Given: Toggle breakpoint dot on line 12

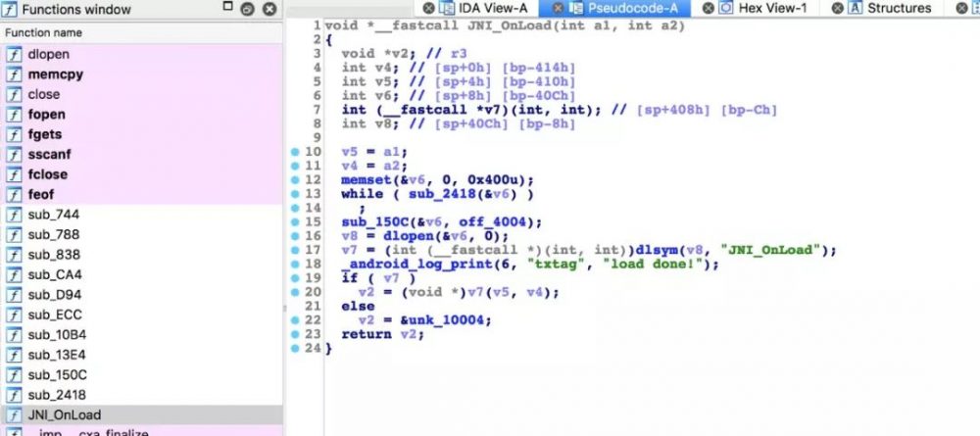Looking at the screenshot, I should (x=295, y=180).
